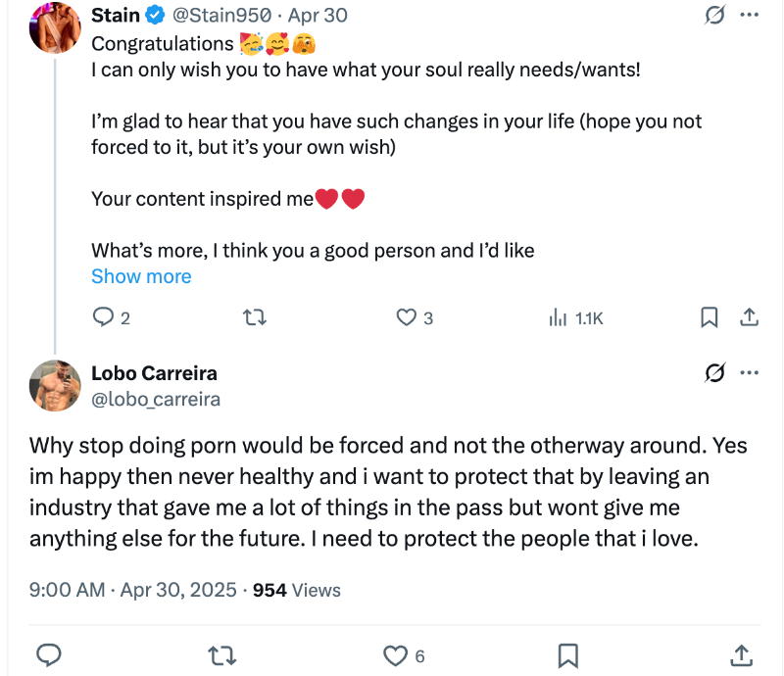Share Stain's tweet
Viewport: 784px width, 676px height.
click(x=749, y=317)
